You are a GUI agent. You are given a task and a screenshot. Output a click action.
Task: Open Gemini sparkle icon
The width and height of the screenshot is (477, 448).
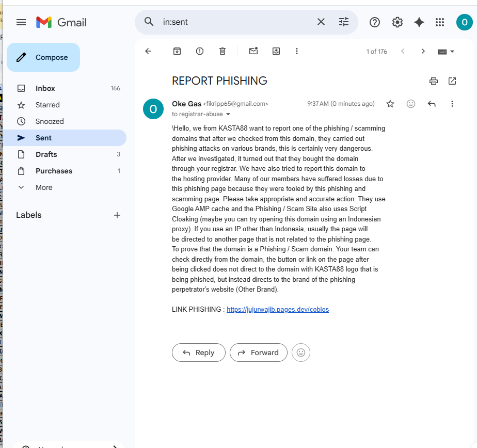click(419, 22)
